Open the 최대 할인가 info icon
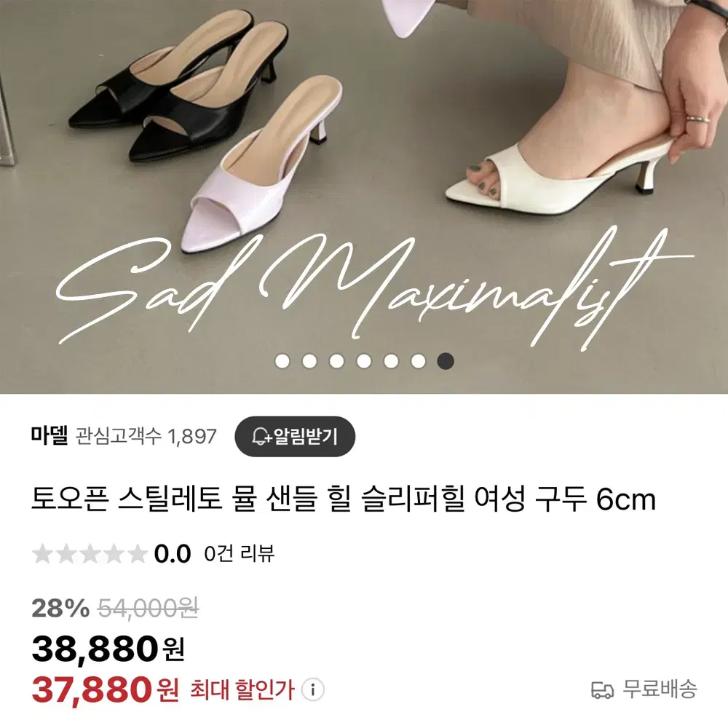Image resolution: width=728 pixels, height=728 pixels. coord(313,689)
